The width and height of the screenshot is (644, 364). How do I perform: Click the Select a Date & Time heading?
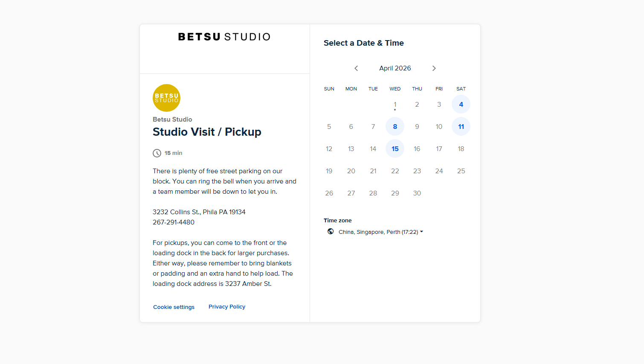(363, 43)
